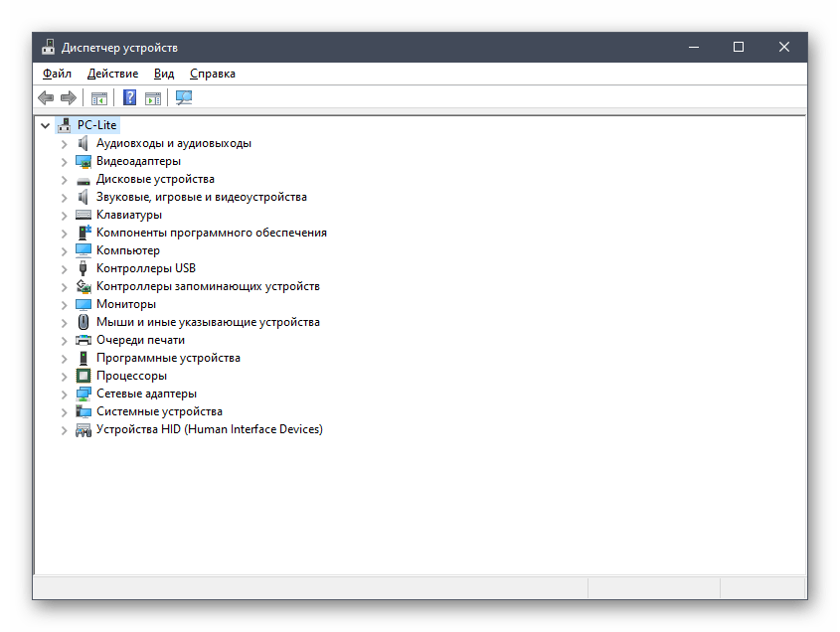The image size is (840, 632).
Task: Click the Звуковые, игровые и видеоустройства speaker icon
Action: coord(84,197)
